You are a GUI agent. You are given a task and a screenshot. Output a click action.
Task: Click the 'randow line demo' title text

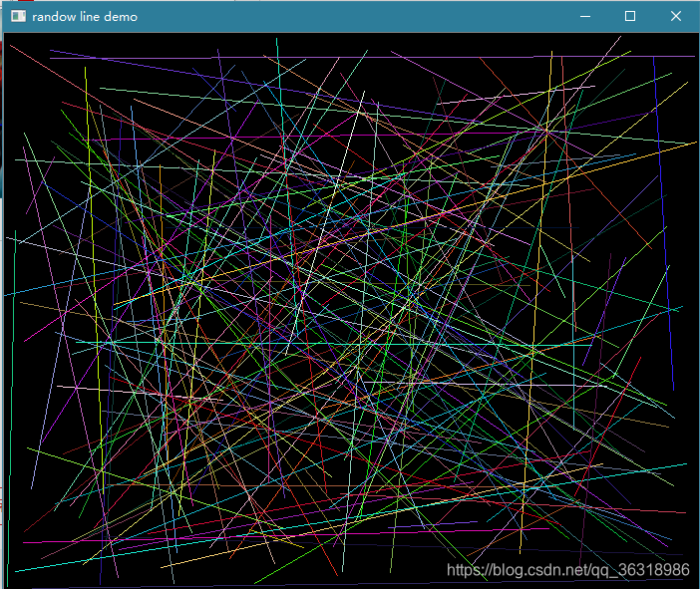click(x=85, y=17)
